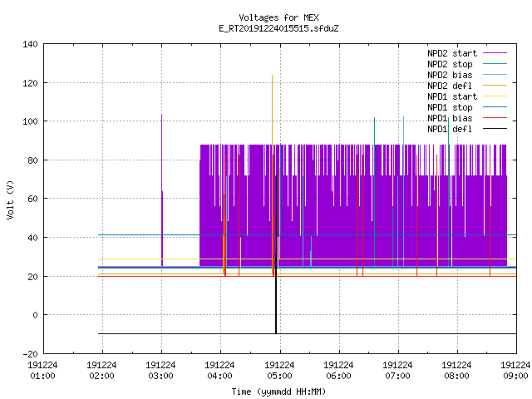
Task: Click the dark blue NPD1 stop legend line sample
Action: pyautogui.click(x=495, y=107)
